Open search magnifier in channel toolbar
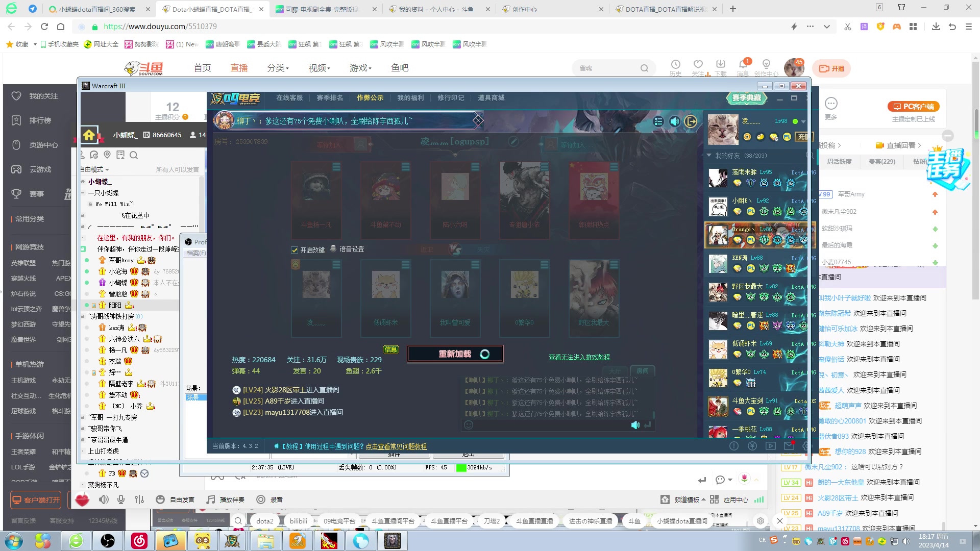 tap(134, 155)
